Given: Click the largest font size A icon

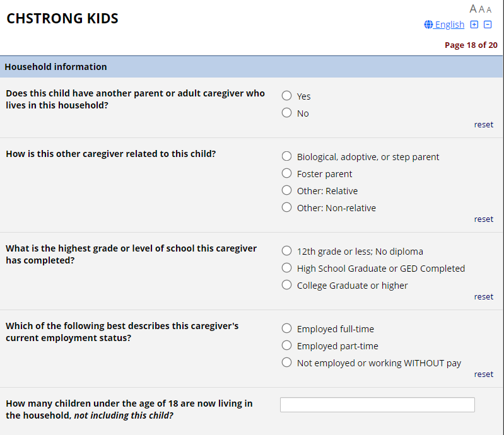Looking at the screenshot, I should tap(473, 9).
